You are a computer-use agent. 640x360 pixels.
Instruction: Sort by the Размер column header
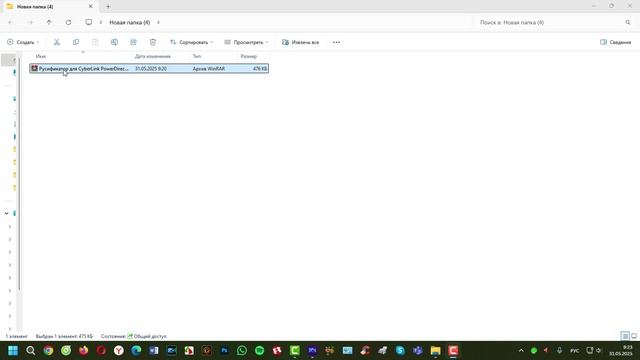tap(253, 56)
